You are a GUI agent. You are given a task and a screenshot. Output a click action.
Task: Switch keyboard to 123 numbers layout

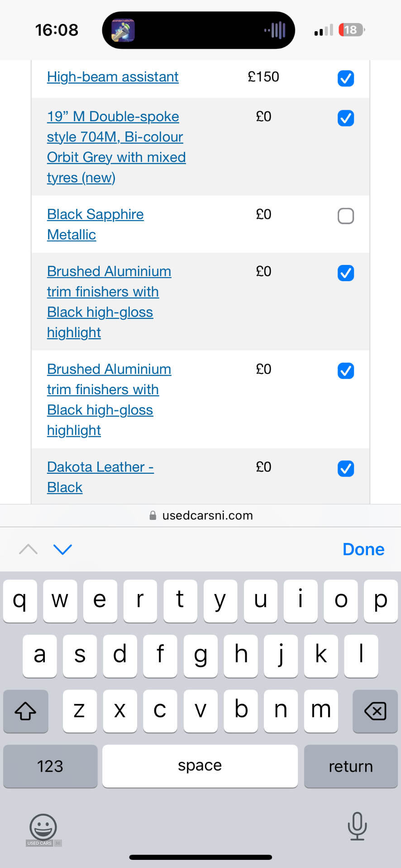(50, 766)
